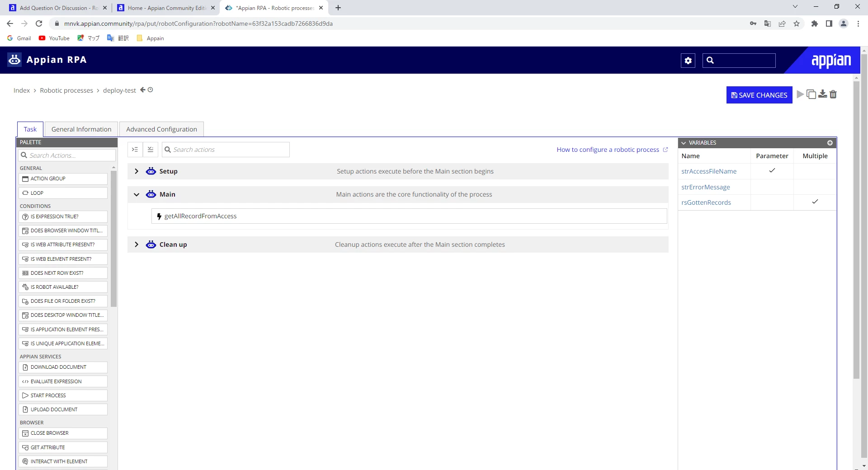Open How to configure a robotic process link
868x470 pixels.
pos(608,150)
